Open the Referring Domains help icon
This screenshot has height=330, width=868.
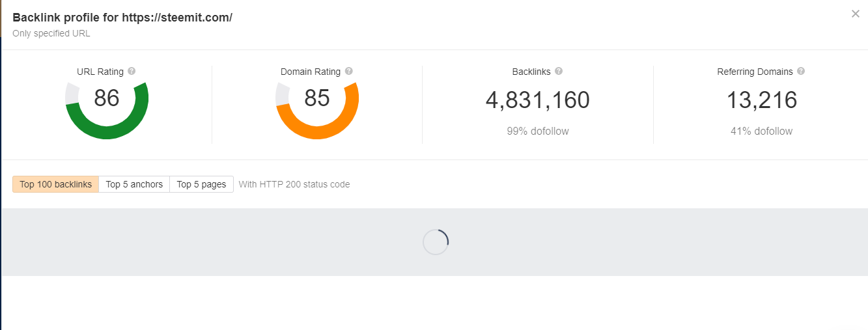801,72
